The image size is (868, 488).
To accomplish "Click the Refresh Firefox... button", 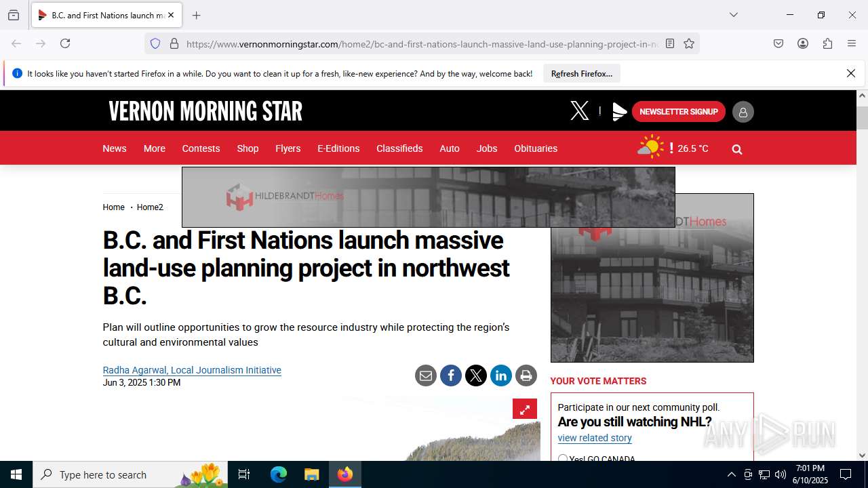I will [x=582, y=73].
